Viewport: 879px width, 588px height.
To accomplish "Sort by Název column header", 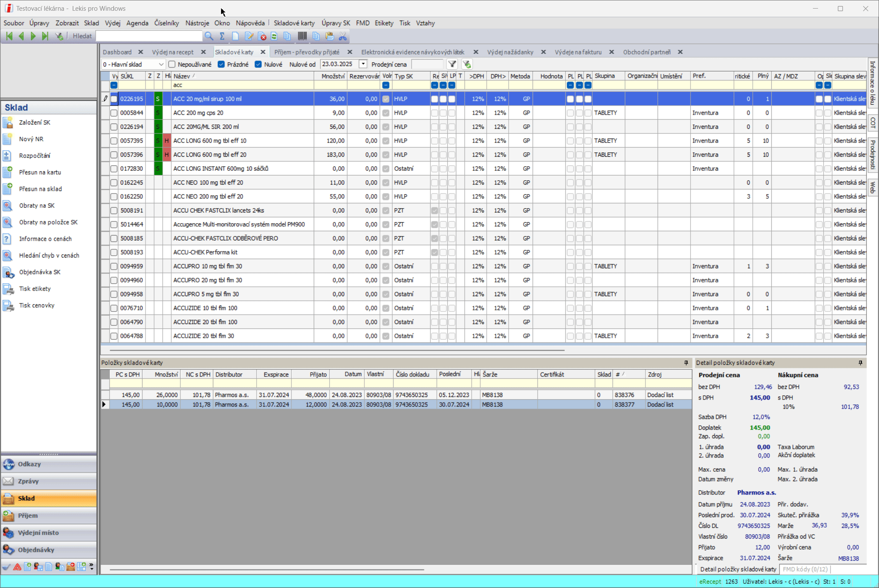I will [x=242, y=76].
